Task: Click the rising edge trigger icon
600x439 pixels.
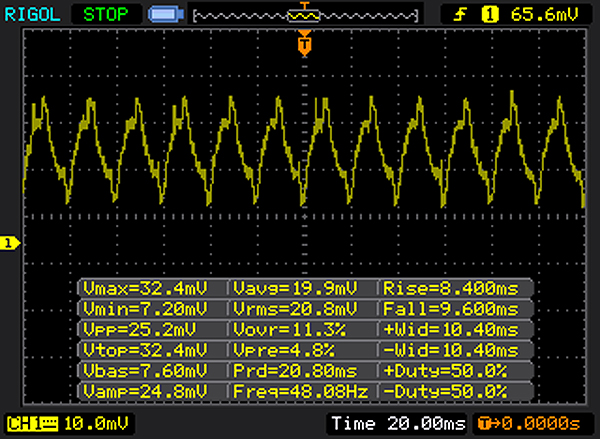Action: point(460,15)
